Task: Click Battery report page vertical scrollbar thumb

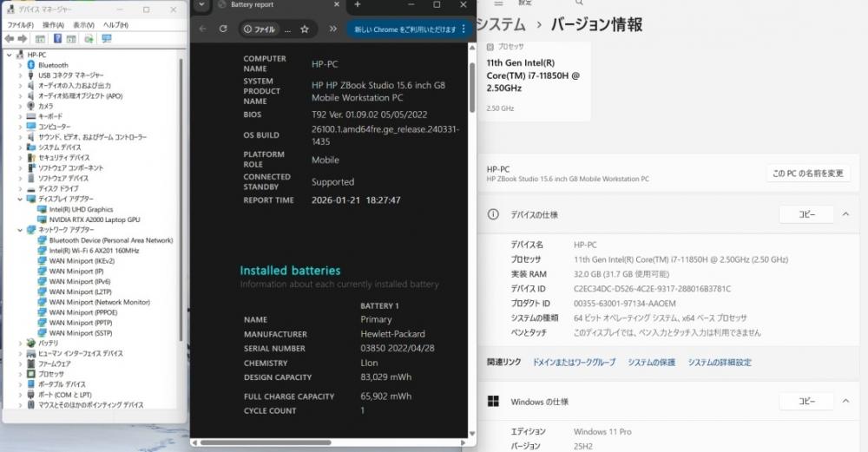Action: [x=471, y=87]
